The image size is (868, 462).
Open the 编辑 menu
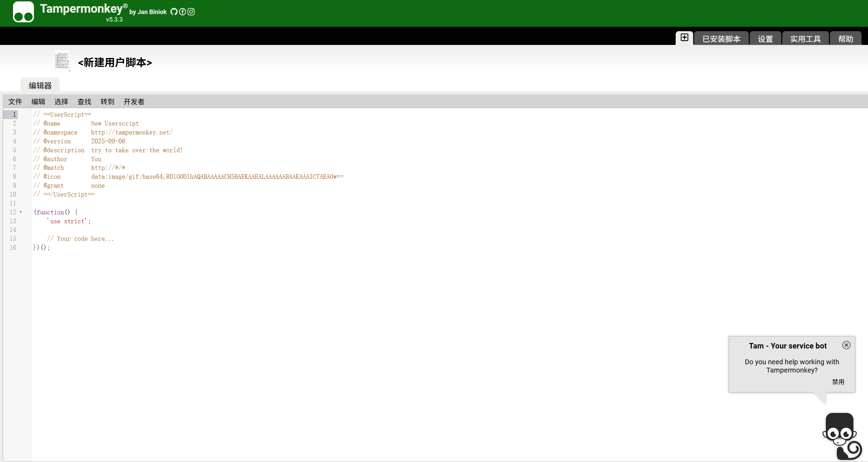(x=38, y=102)
